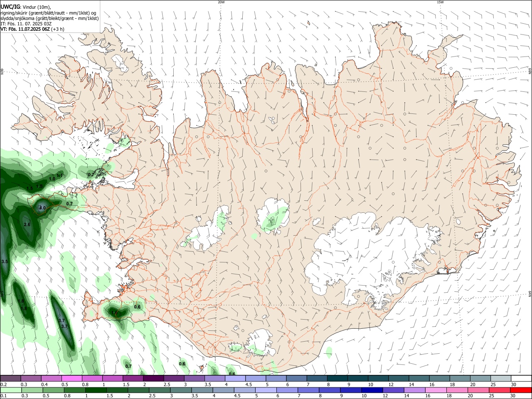Click the teal swatch between 12 and 14
This screenshot has width=532, height=399.
point(398,379)
